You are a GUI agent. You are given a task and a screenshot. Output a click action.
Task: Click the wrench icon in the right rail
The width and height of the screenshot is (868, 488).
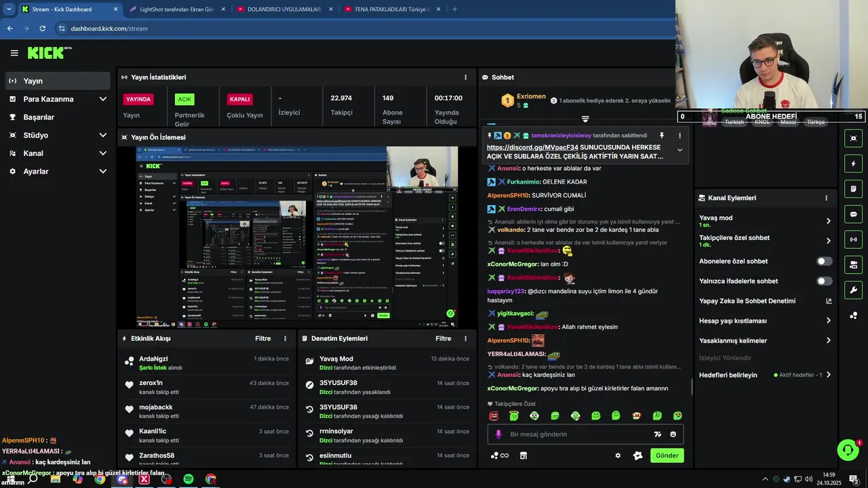(x=853, y=290)
